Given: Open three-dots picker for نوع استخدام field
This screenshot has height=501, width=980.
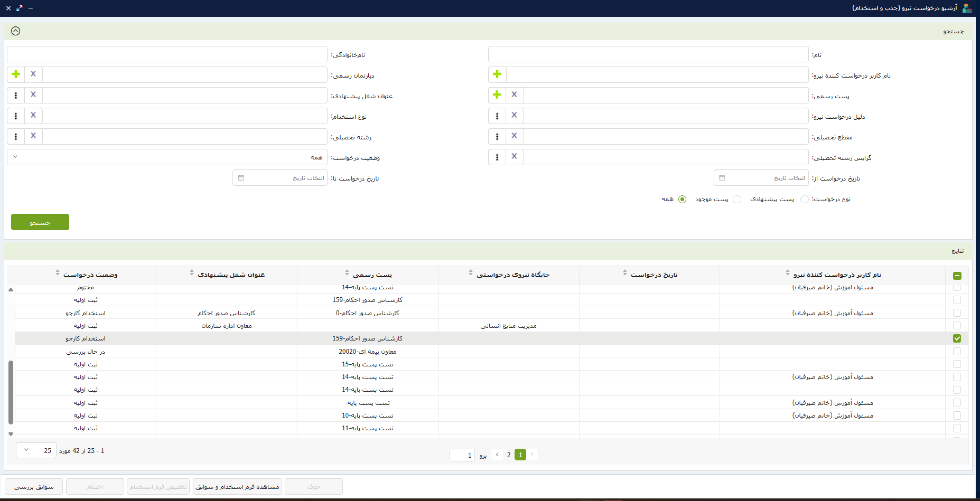Looking at the screenshot, I should coord(16,116).
